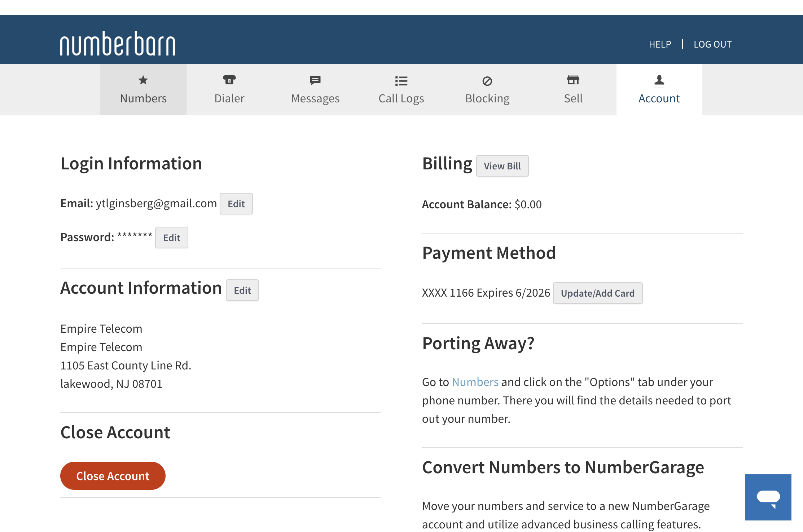This screenshot has height=532, width=803.
Task: Click the Messages speech bubble icon
Action: click(315, 80)
